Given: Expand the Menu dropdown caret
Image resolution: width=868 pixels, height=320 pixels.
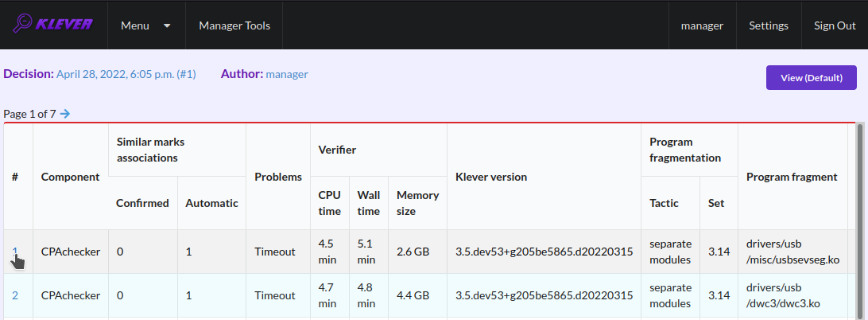Looking at the screenshot, I should coord(167,25).
